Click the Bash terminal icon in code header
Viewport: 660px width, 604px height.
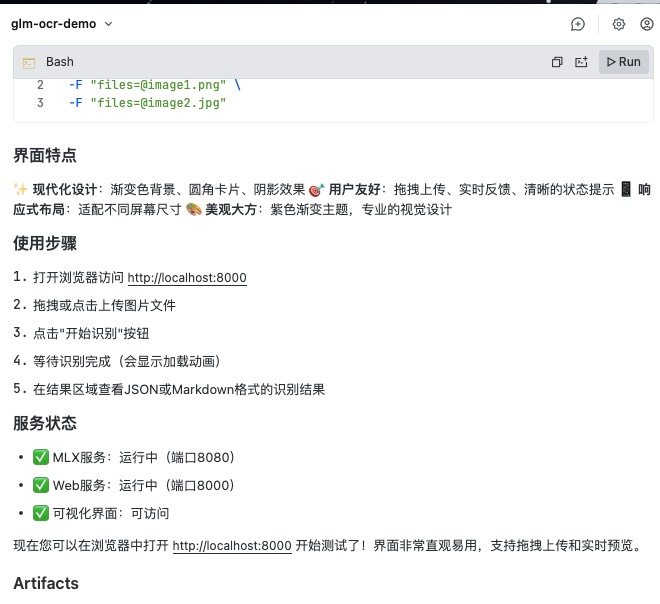(x=29, y=62)
